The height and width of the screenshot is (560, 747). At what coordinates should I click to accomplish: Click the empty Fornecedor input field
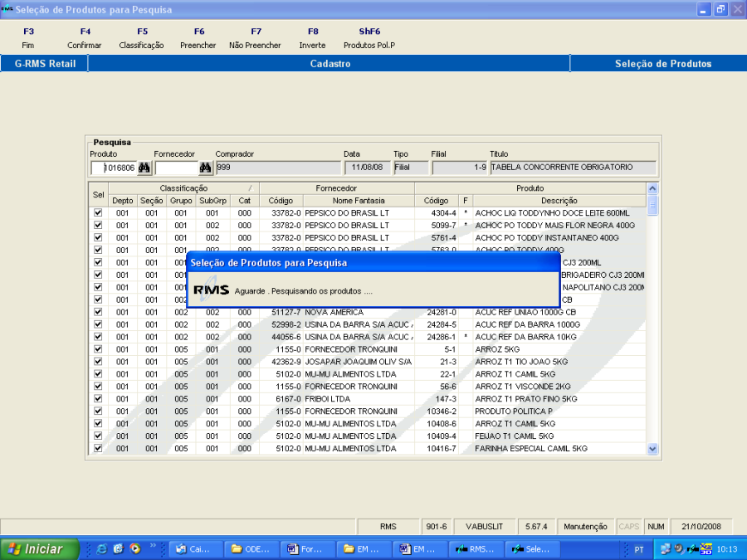pos(176,168)
